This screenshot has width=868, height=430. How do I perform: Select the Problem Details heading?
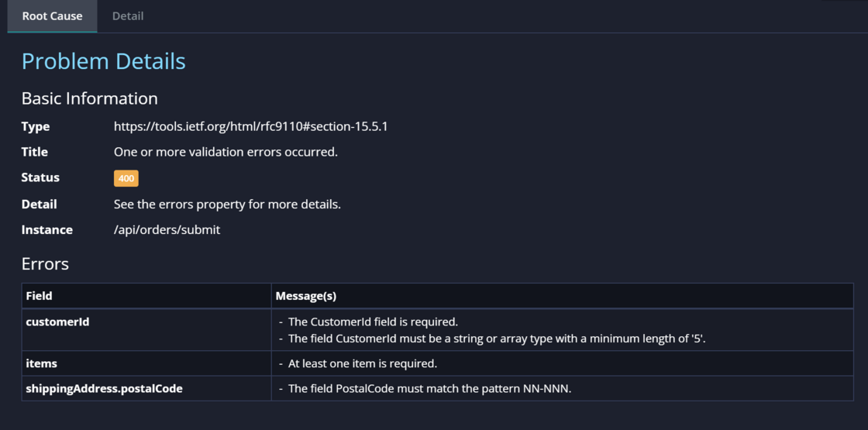tap(104, 61)
